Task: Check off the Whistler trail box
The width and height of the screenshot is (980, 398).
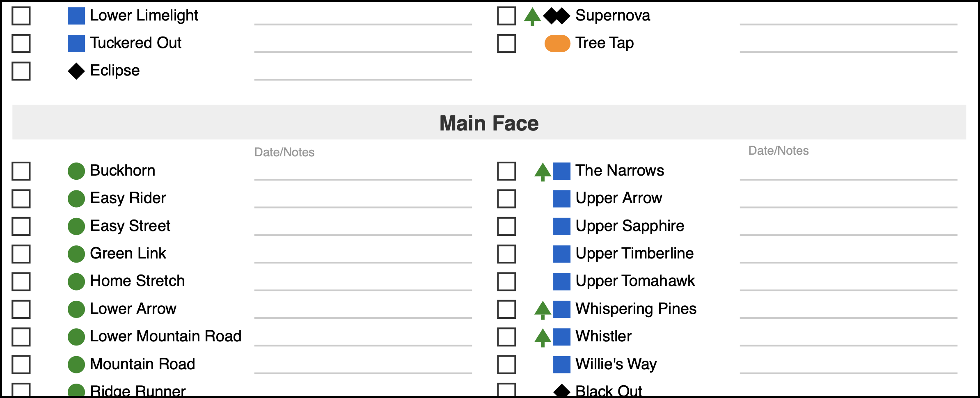Action: [x=506, y=337]
